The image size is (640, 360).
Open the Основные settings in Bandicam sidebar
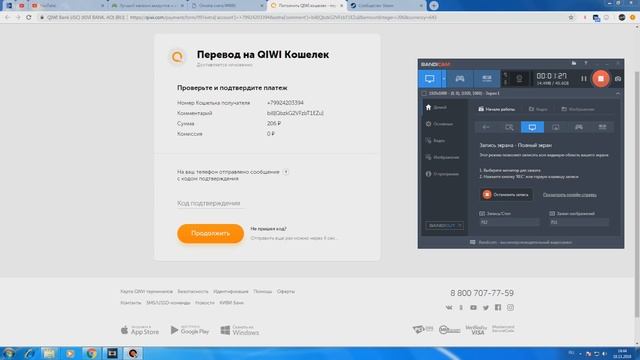click(439, 124)
